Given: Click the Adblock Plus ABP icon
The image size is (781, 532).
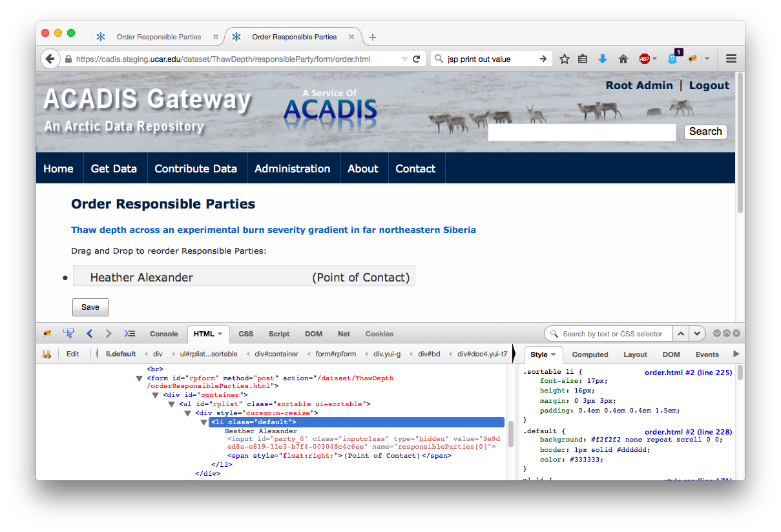Looking at the screenshot, I should click(644, 59).
